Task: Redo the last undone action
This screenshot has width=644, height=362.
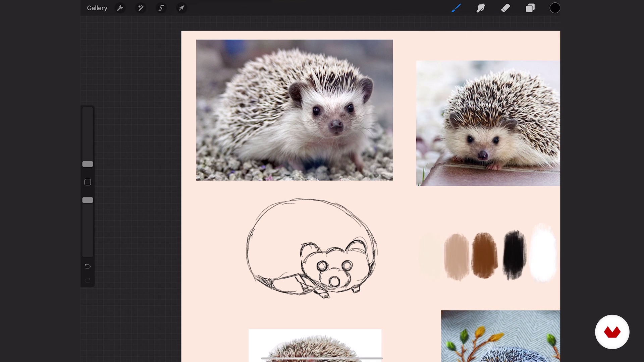Action: [x=88, y=280]
